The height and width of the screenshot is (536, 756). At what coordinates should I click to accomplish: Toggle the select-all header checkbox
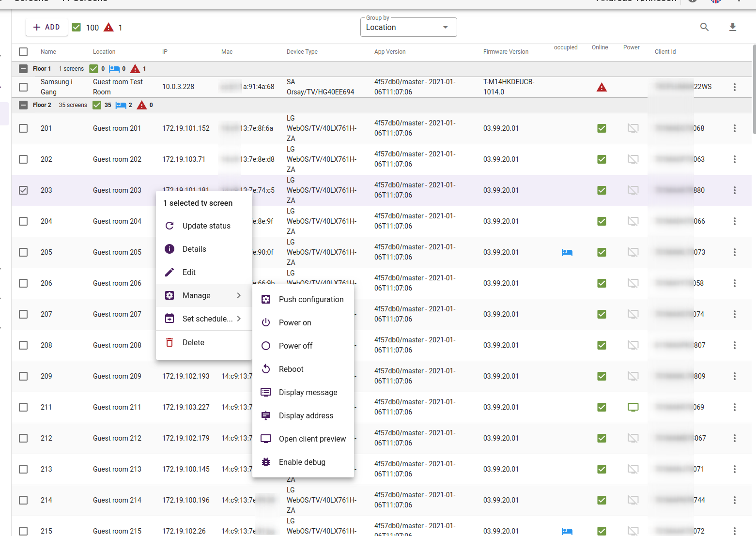23,52
